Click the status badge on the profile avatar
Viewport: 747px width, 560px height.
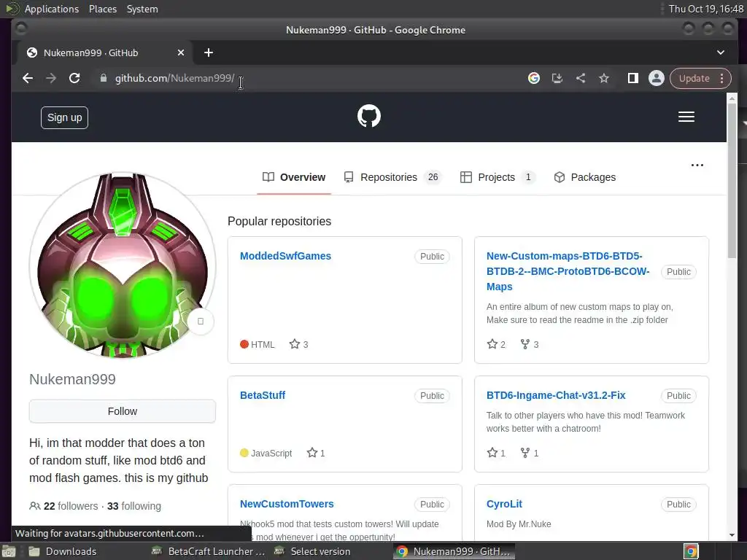coord(201,322)
